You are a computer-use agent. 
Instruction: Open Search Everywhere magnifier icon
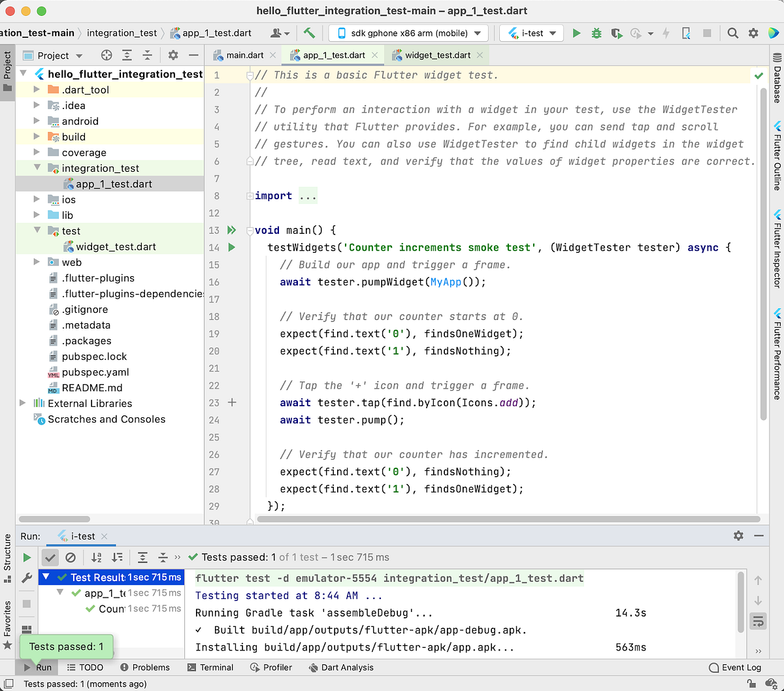pos(733,33)
